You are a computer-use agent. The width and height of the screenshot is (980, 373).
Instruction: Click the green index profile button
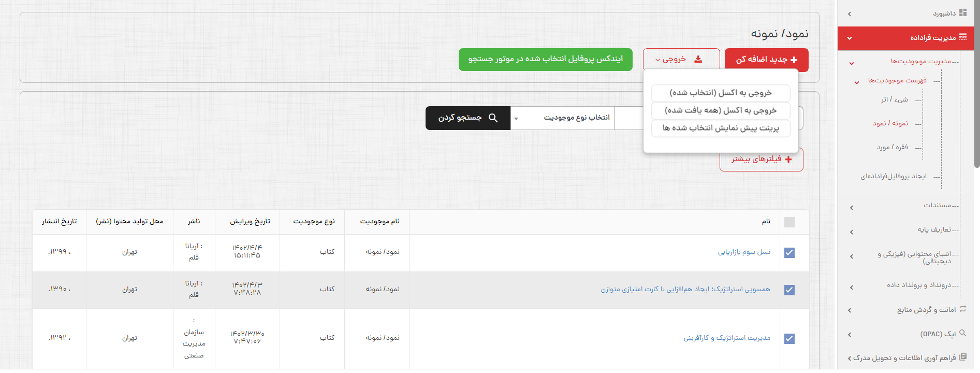click(545, 60)
